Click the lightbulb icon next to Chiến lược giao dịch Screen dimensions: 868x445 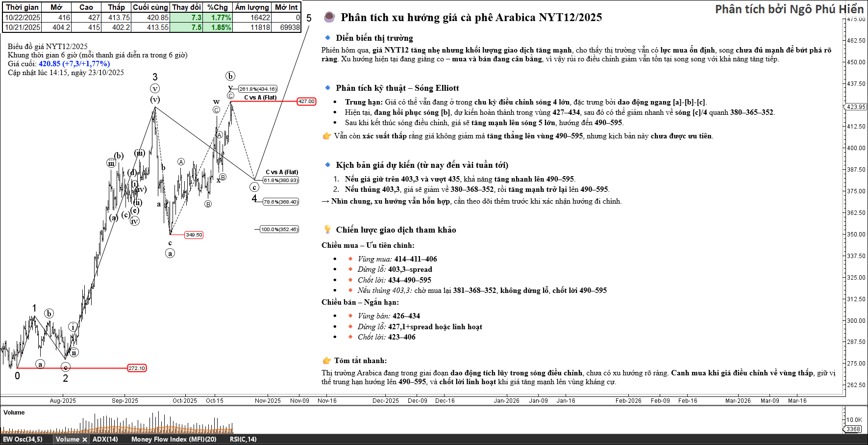pos(327,230)
